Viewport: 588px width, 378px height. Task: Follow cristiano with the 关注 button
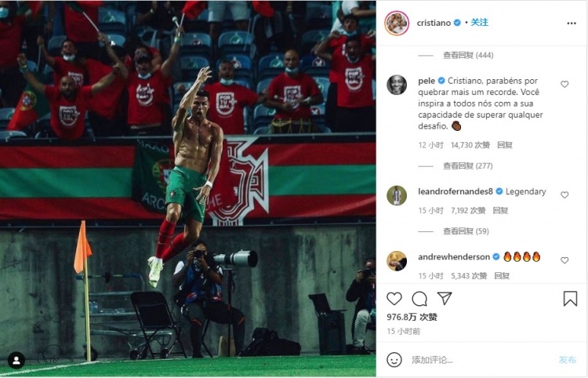[x=479, y=23]
